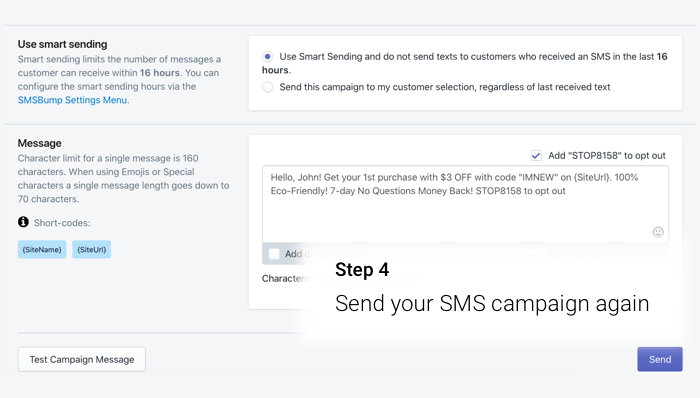Click the character limit description paragraph
Image resolution: width=700 pixels, height=398 pixels.
(124, 178)
